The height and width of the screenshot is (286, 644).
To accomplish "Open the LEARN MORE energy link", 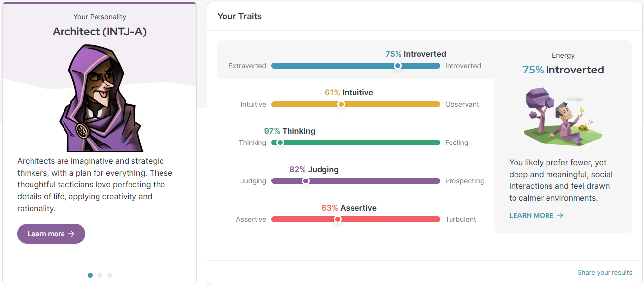I will pos(531,215).
